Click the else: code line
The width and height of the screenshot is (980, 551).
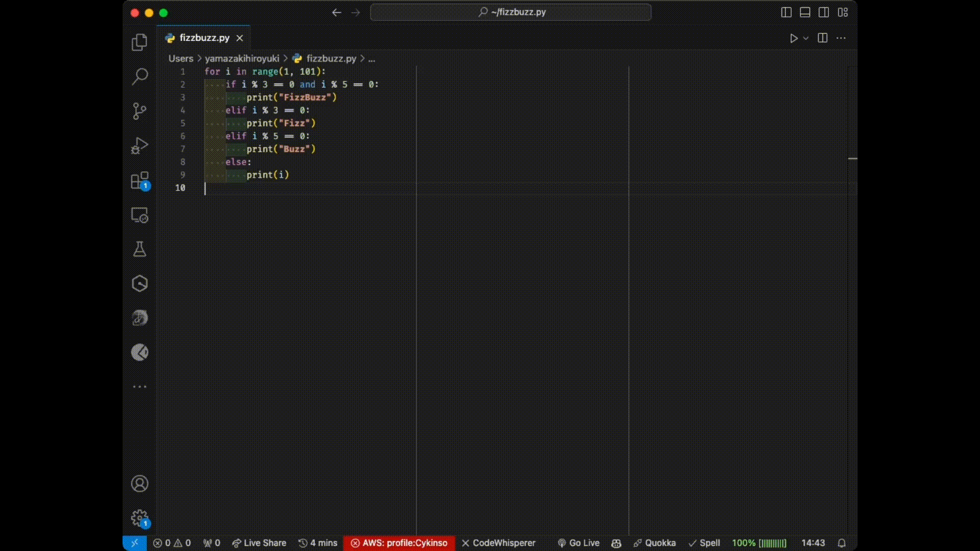coord(238,162)
